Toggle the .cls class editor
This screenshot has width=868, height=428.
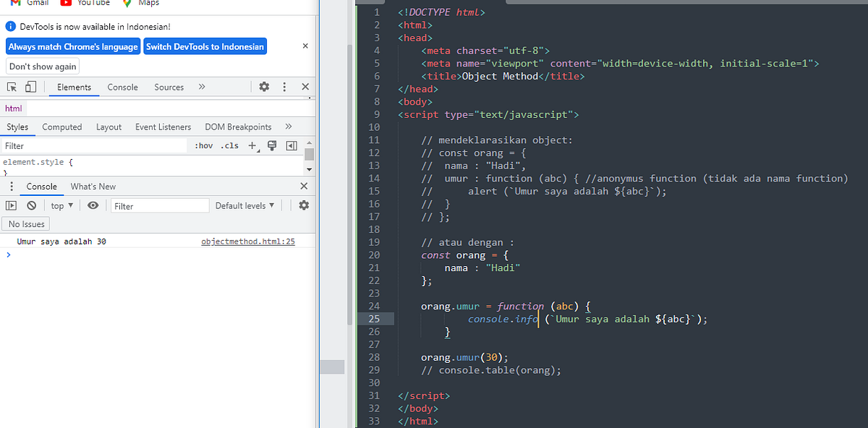(229, 145)
